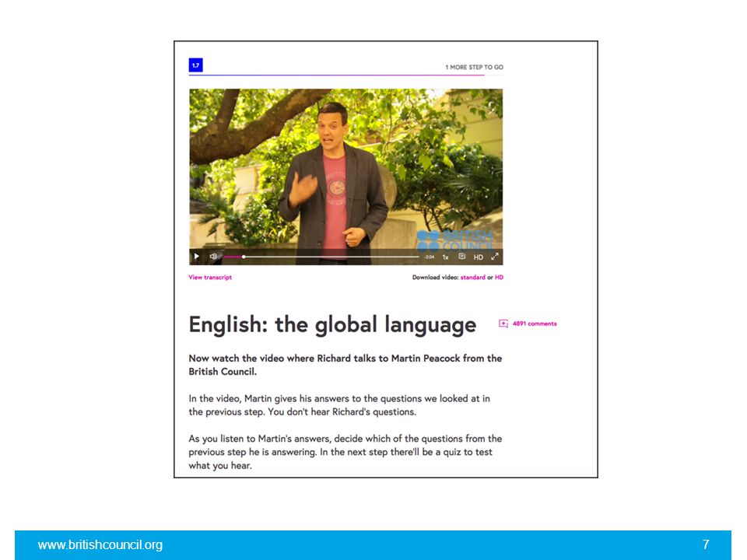
Task: Click the step progress bar under 1.7
Action: pos(345,75)
